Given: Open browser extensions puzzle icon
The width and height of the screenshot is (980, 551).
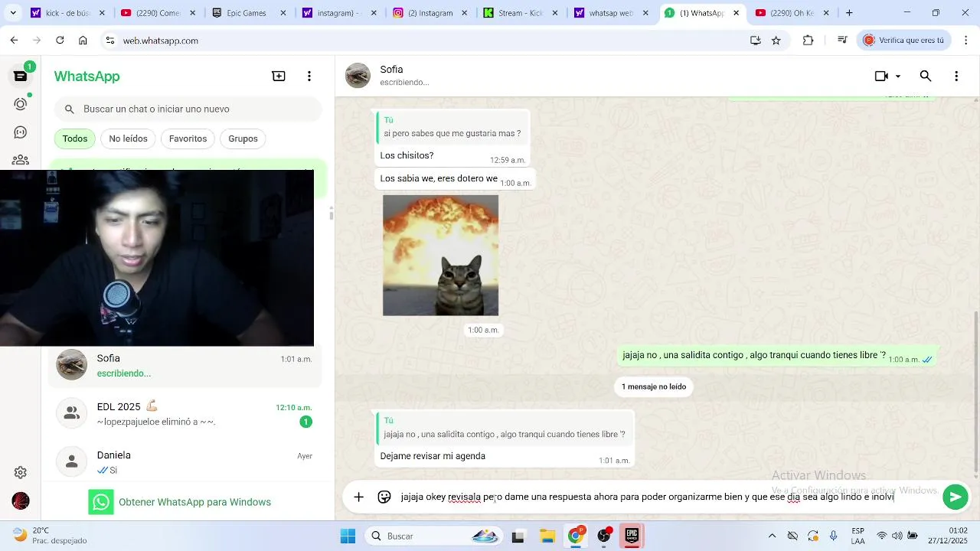Looking at the screenshot, I should 808,41.
